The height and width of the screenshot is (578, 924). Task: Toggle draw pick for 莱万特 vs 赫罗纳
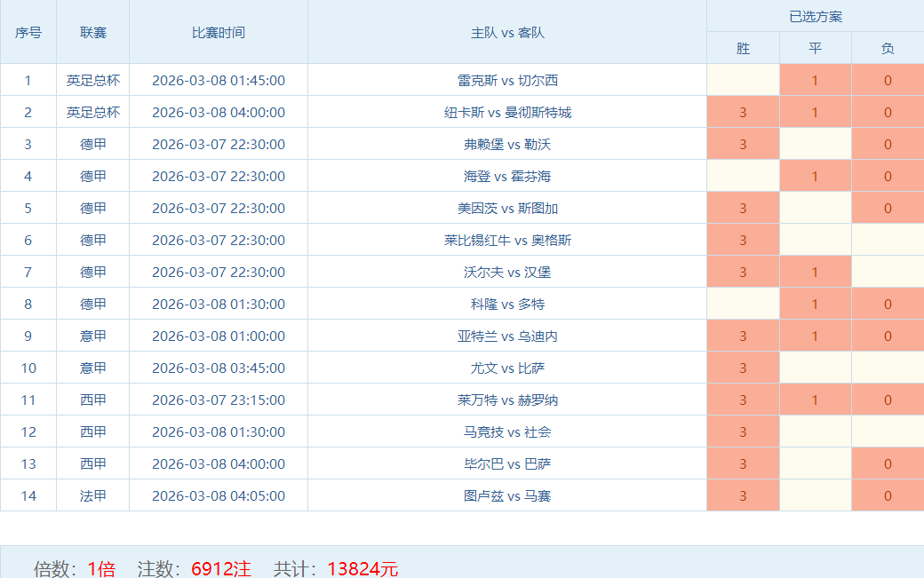point(815,400)
